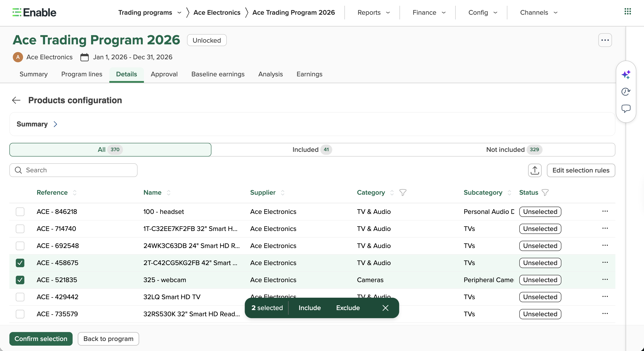This screenshot has height=351, width=644.
Task: Open the Baseline earnings tab
Action: 218,74
